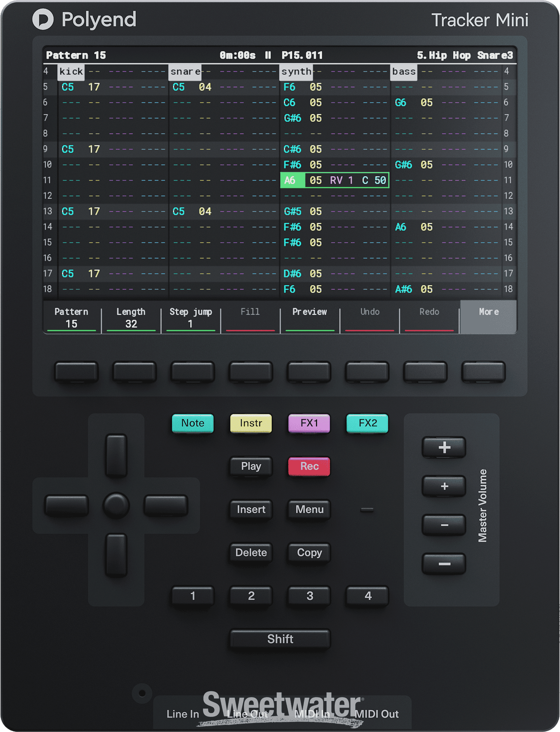Click the RV 1 effect on row 11
This screenshot has height=732, width=560.
[342, 180]
